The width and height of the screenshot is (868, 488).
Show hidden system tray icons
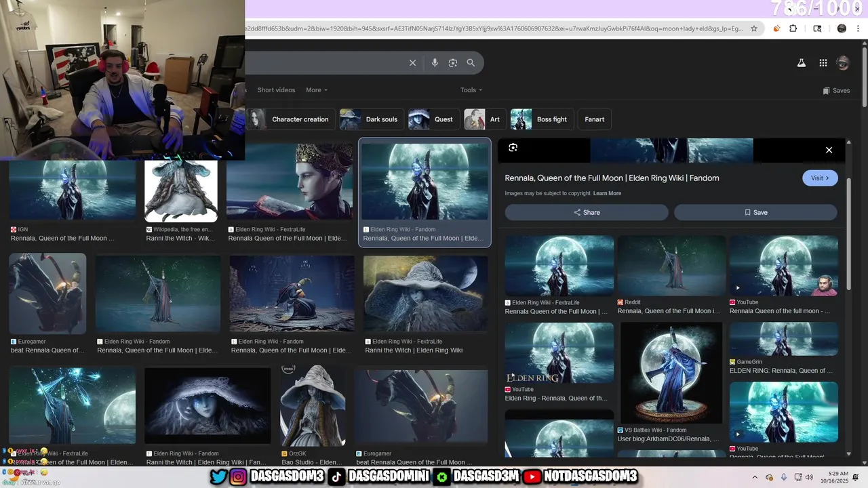[755, 477]
